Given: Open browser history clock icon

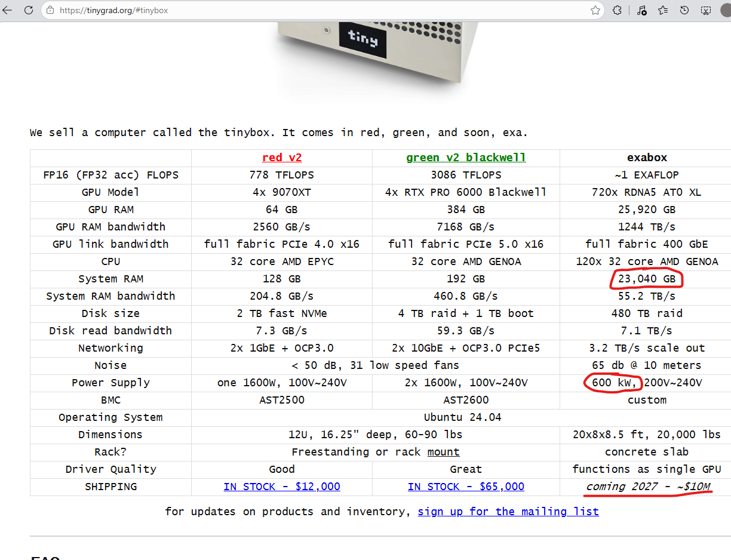Looking at the screenshot, I should click(x=684, y=10).
